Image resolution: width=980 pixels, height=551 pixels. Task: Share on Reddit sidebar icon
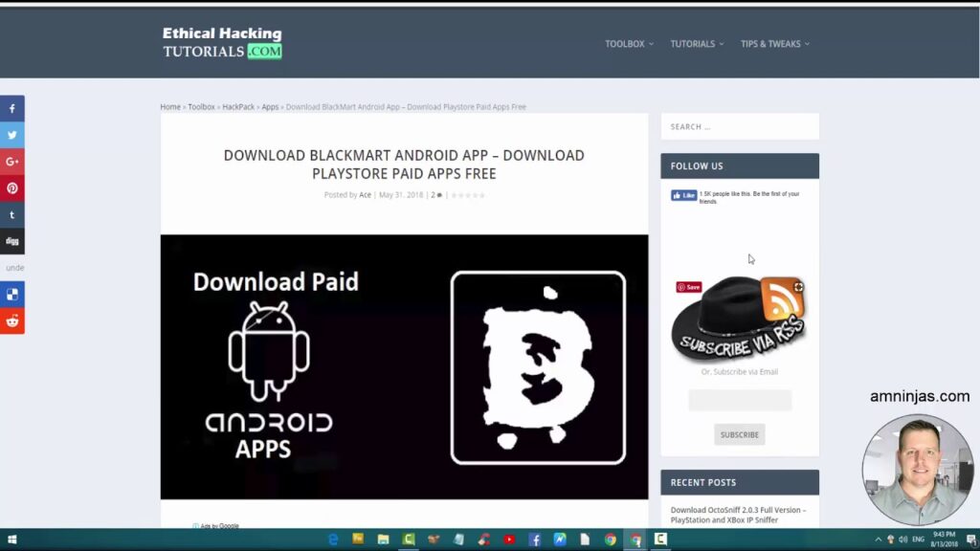tap(11, 321)
